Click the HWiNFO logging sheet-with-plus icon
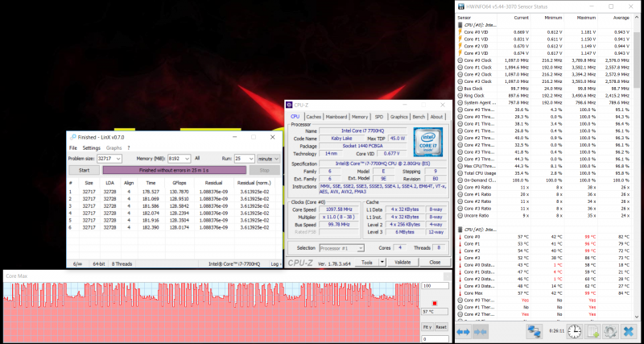This screenshot has width=644, height=344. tap(592, 331)
